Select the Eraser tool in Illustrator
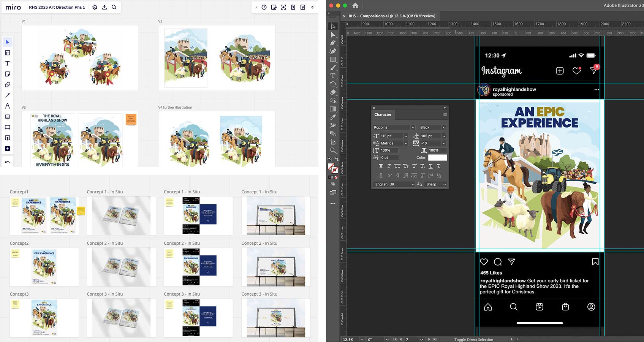 coord(333,92)
